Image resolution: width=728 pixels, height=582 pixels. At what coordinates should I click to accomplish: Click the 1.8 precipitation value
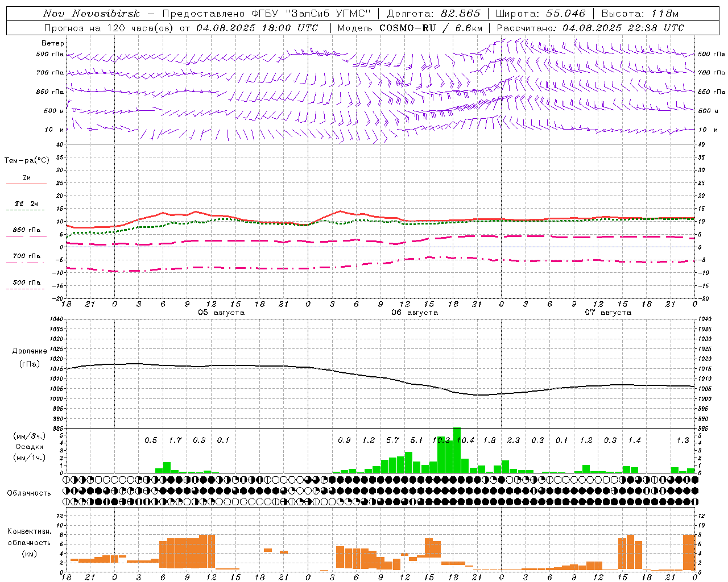point(489,440)
